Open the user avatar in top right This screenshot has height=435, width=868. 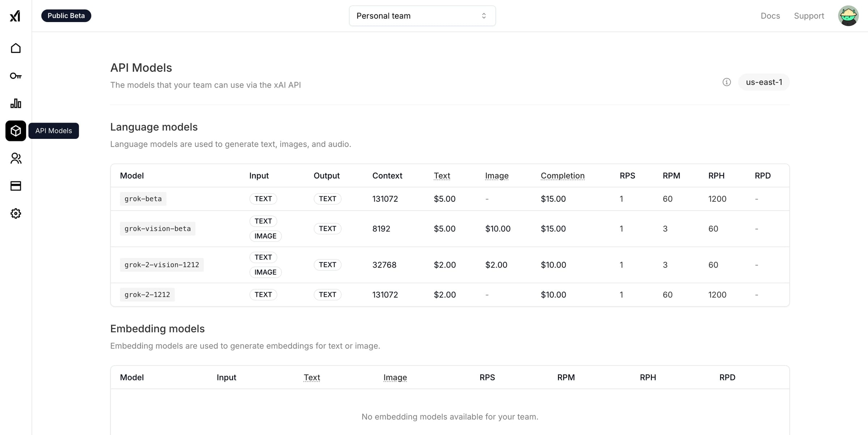click(x=848, y=16)
